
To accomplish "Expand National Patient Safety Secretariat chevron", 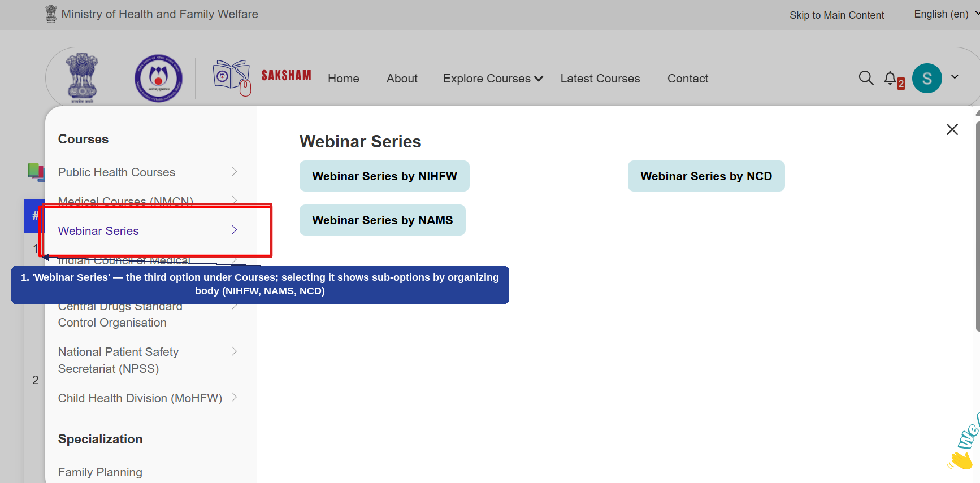I will (x=235, y=351).
